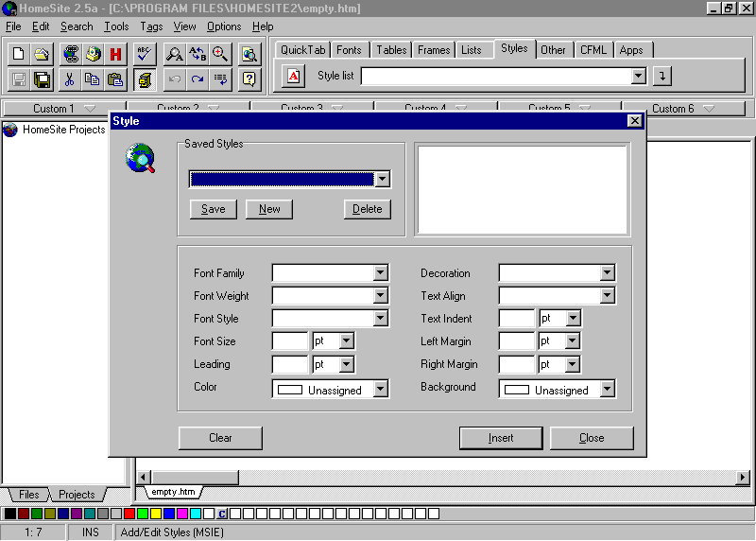Click the red A style editor icon
This screenshot has height=541, width=756.
(294, 76)
